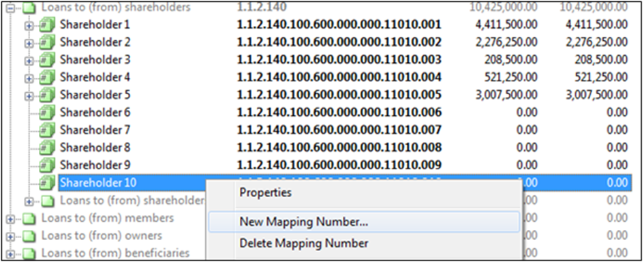Select the Shareholder 4 row label
Image resolution: width=644 pixels, height=262 pixels.
tap(95, 77)
